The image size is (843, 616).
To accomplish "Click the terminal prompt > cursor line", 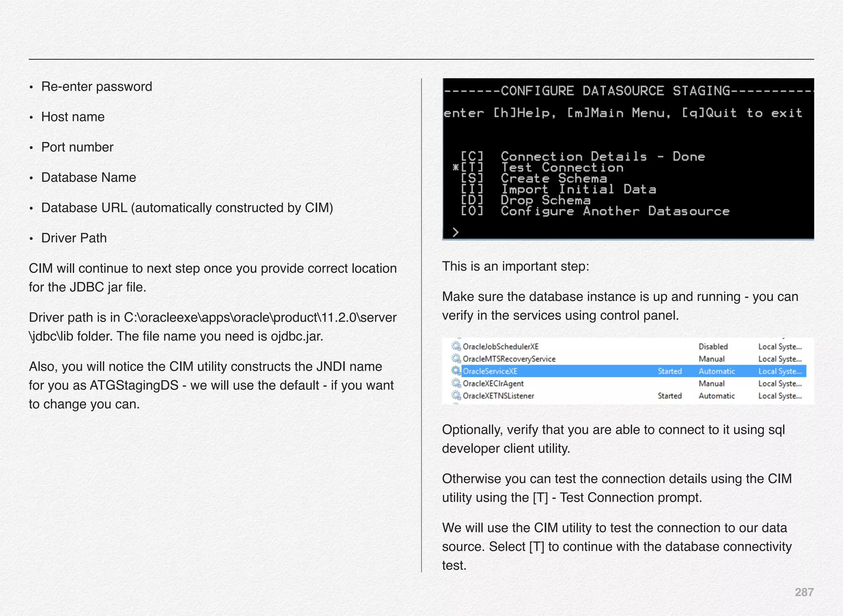I will [456, 232].
